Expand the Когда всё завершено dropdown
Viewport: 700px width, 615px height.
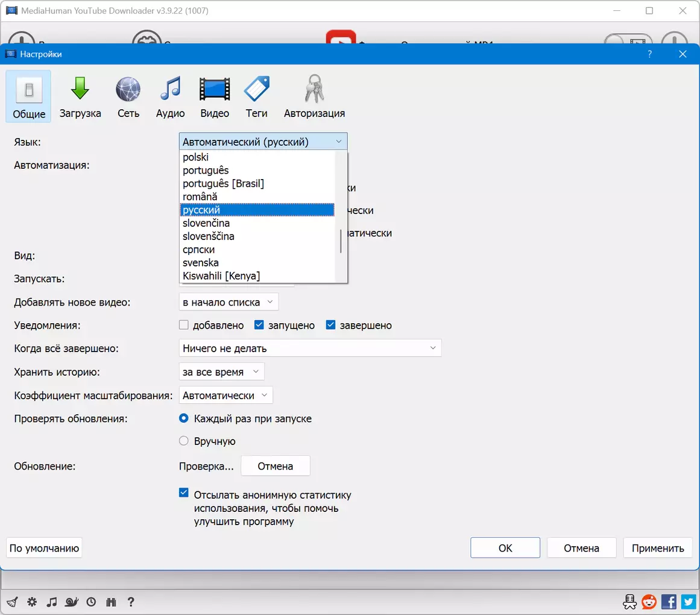point(310,348)
